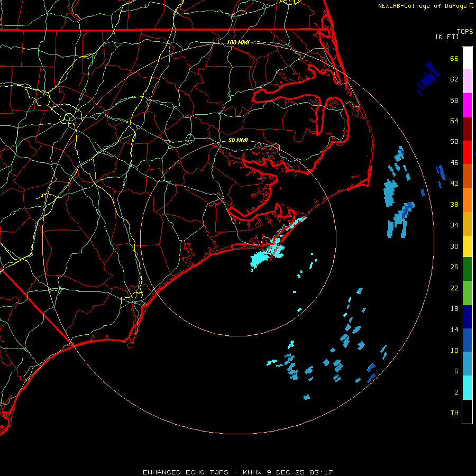
Task: Click the cyan 10 kft legend swatch
Action: (467, 388)
